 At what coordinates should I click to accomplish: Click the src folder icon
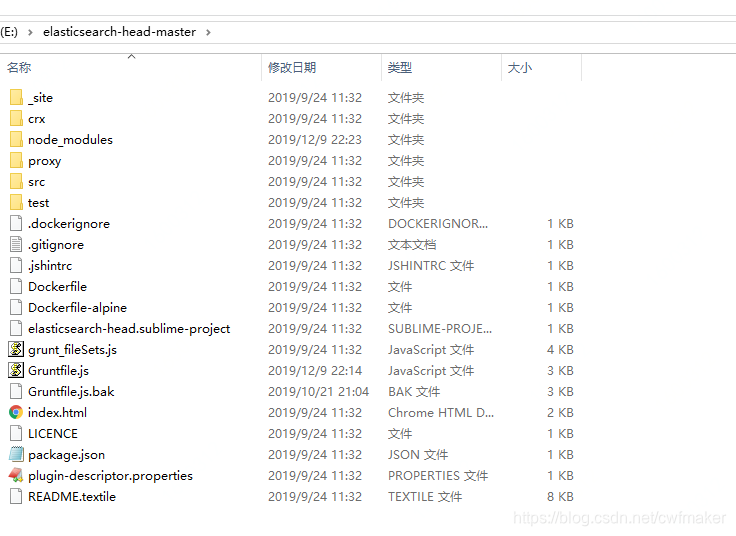pyautogui.click(x=16, y=182)
